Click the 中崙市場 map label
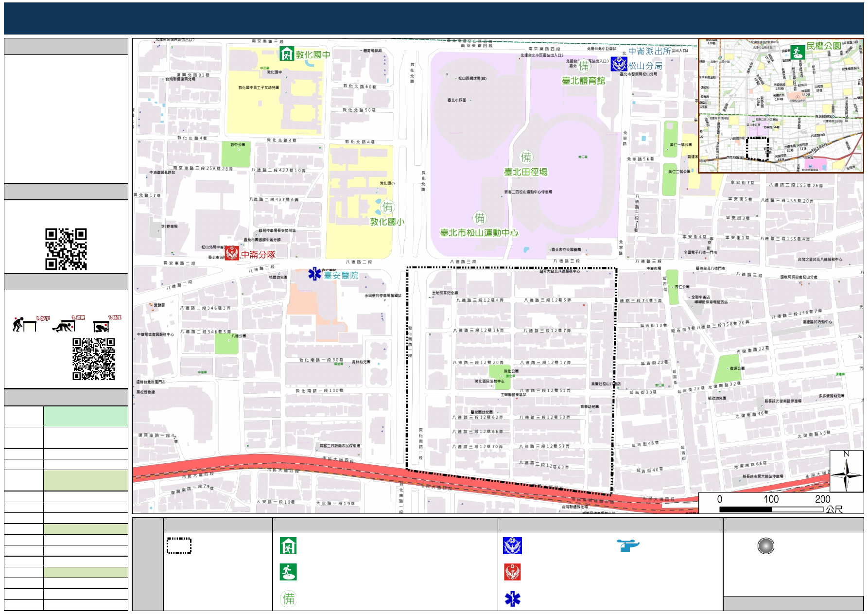 (654, 268)
